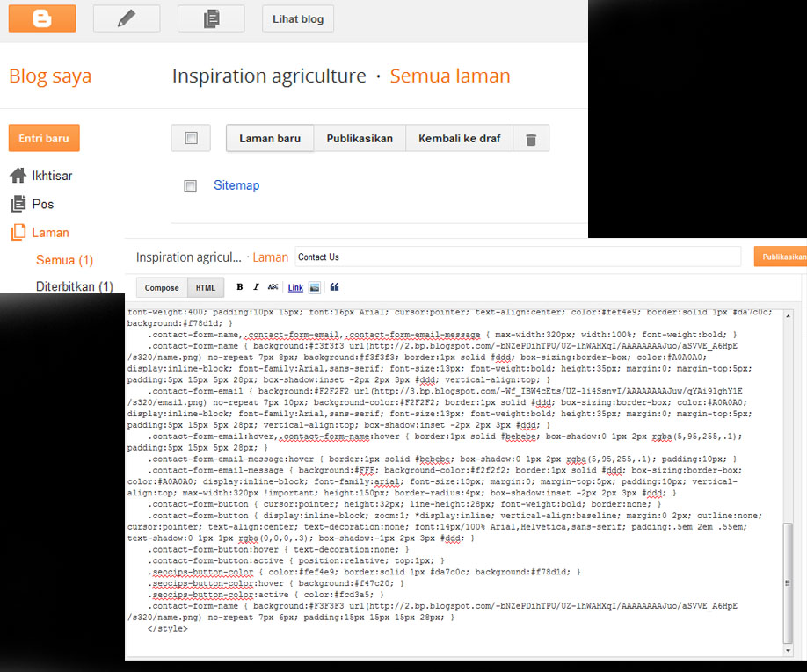Open the pages list icon in top bar
The height and width of the screenshot is (672, 807).
[x=211, y=18]
